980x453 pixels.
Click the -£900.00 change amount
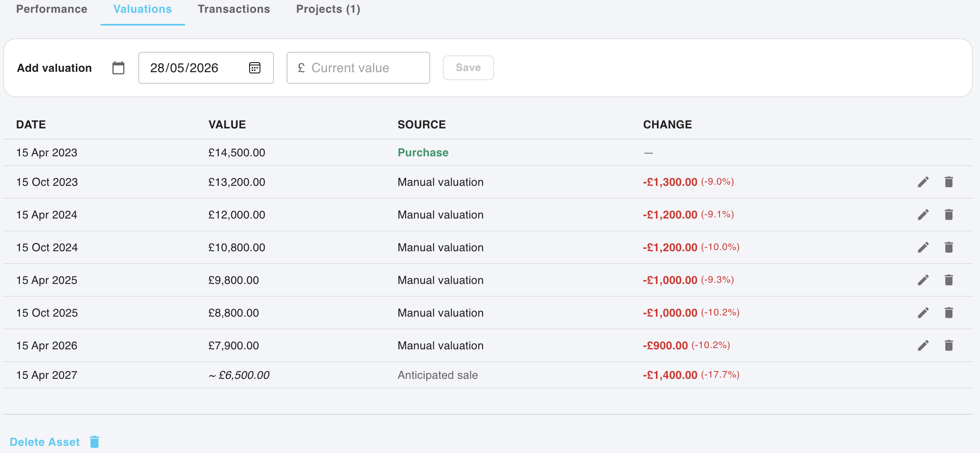665,346
